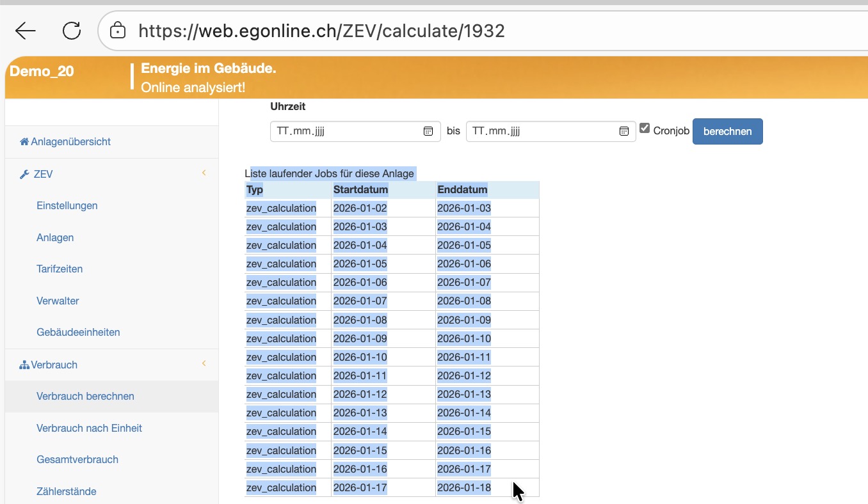Click the Startdatum column header
The height and width of the screenshot is (504, 868).
pyautogui.click(x=360, y=189)
